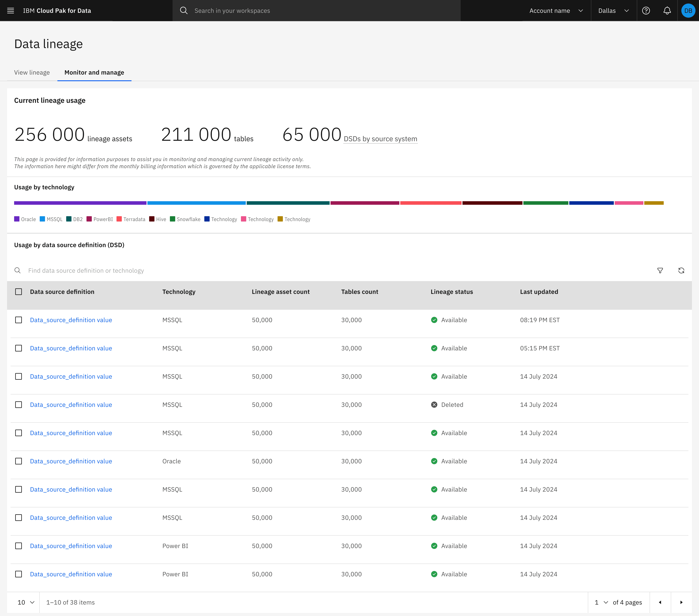
Task: Toggle the select-all header checkbox
Action: point(18,292)
